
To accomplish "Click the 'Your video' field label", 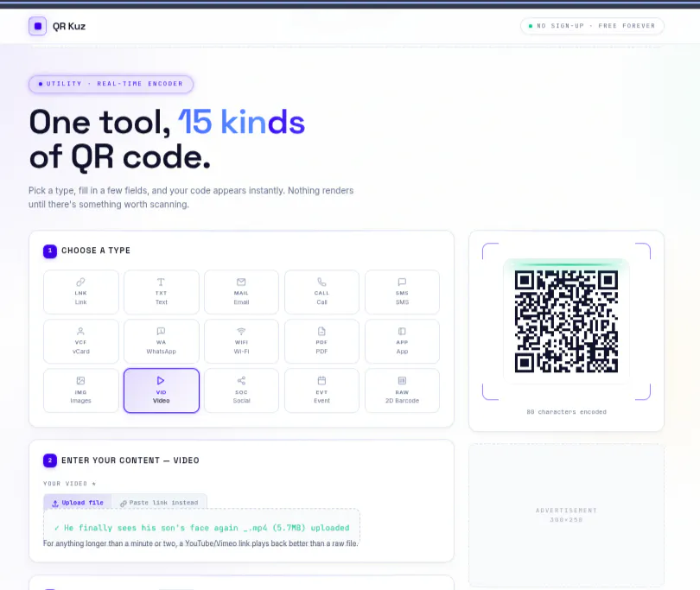I will pyautogui.click(x=69, y=484).
